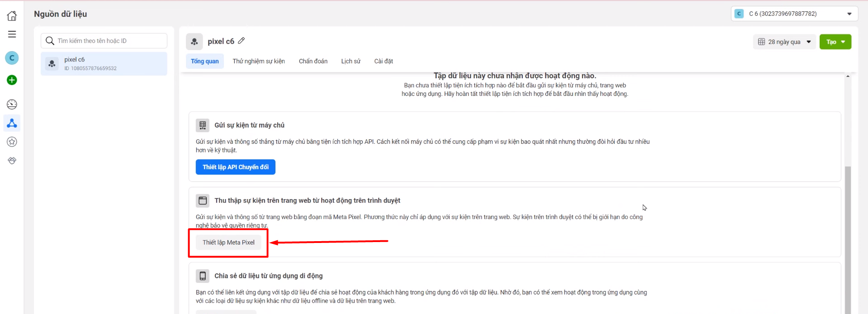Open the hamburger menu in sidebar
868x314 pixels.
(x=12, y=34)
